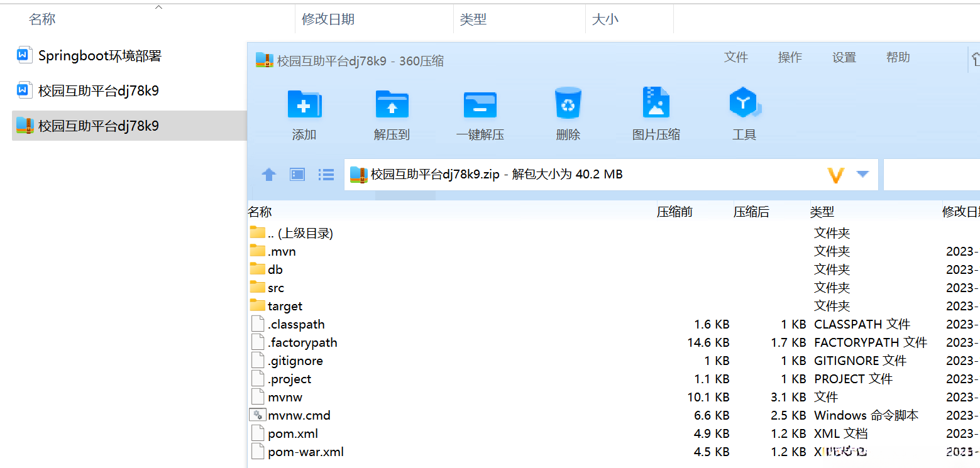Viewport: 980px width, 468px height.
Task: Click the 14.6 KB size of .factorypath
Action: (708, 342)
